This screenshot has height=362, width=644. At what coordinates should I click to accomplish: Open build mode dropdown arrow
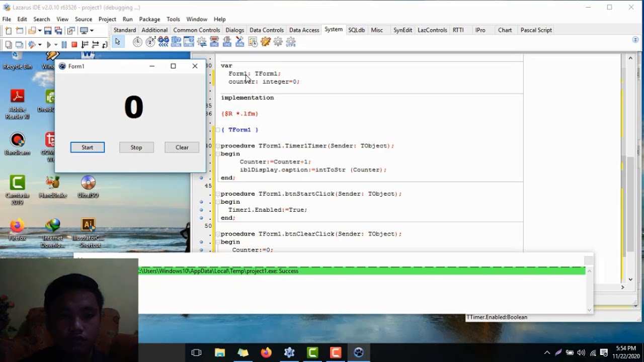point(39,45)
